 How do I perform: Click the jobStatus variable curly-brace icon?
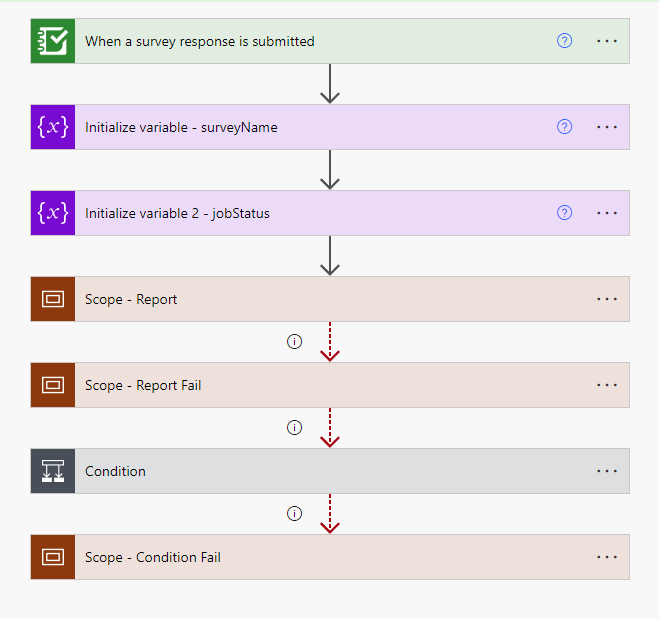pyautogui.click(x=52, y=213)
